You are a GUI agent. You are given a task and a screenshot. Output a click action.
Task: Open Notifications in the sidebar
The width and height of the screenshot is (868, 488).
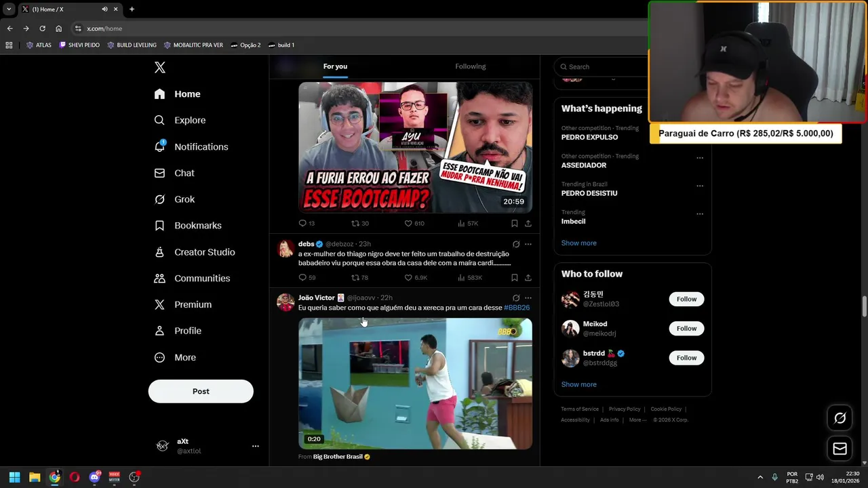(191, 146)
